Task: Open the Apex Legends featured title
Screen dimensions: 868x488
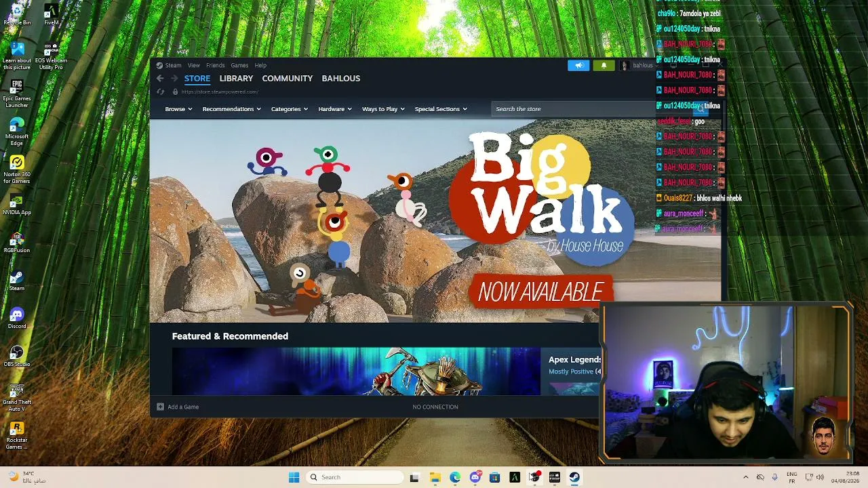Action: click(x=575, y=360)
